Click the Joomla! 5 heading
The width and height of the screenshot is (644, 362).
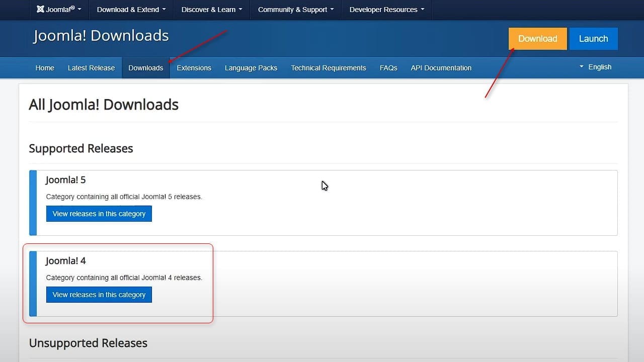pyautogui.click(x=66, y=180)
